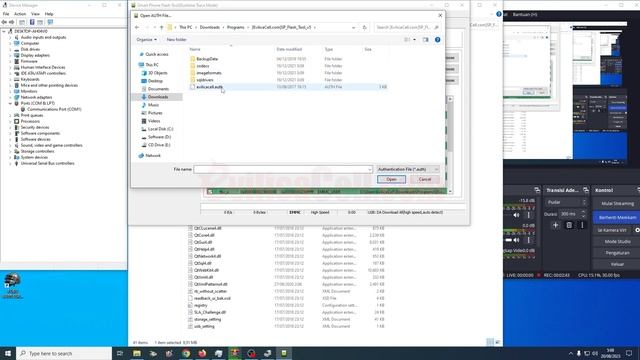640x360 pixels.
Task: Click Mode Studio in OBS controls
Action: (617, 242)
